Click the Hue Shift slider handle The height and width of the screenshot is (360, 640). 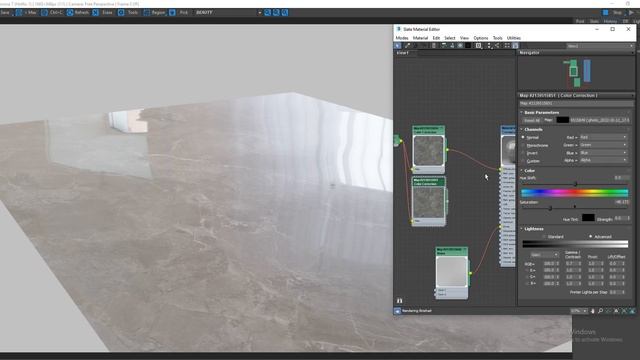576,184
